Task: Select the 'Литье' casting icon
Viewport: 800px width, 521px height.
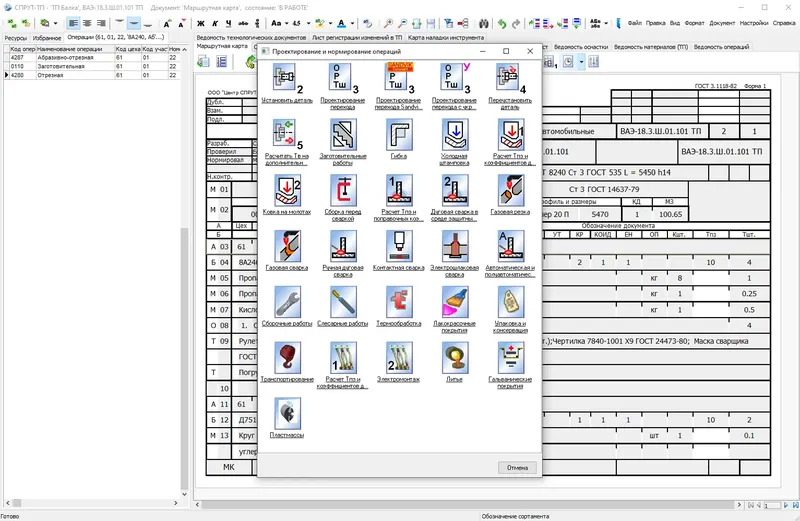Action: (x=454, y=357)
